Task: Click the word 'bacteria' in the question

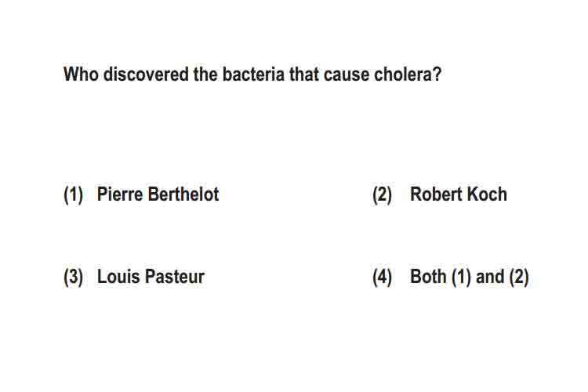Action: pos(253,74)
